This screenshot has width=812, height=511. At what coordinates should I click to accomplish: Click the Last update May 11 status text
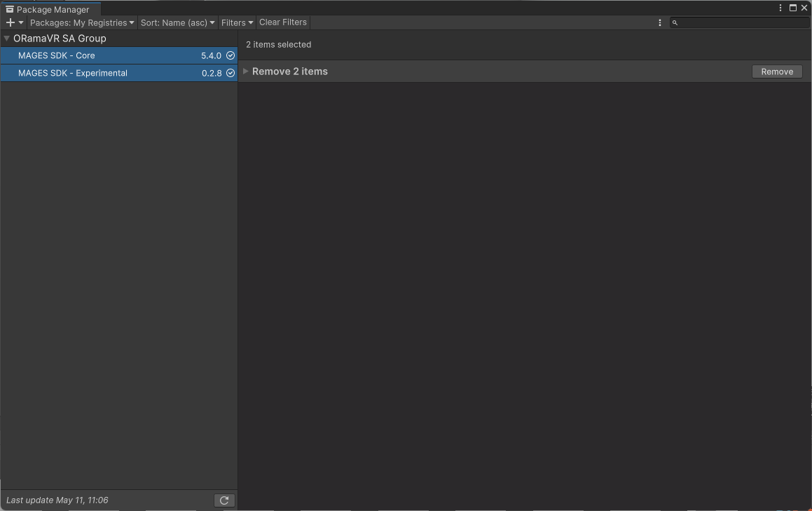[57, 500]
